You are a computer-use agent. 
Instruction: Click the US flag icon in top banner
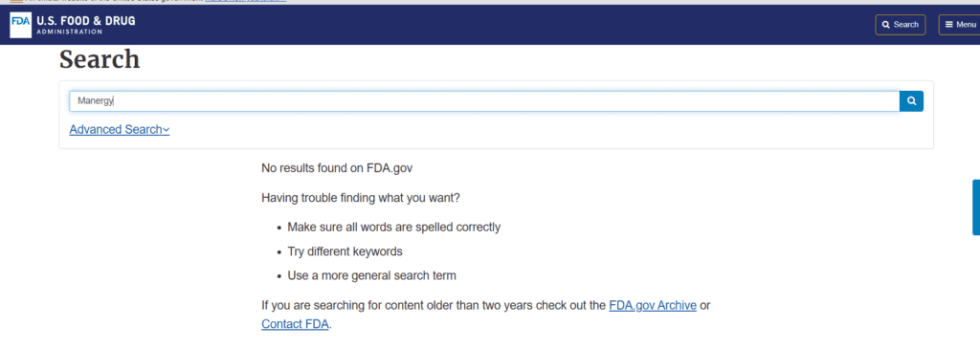(15, 2)
